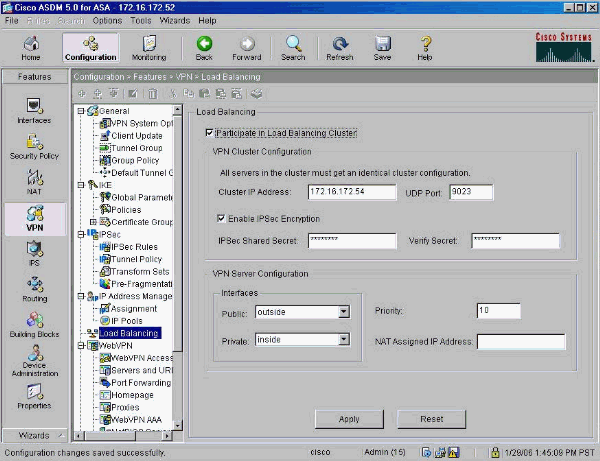
Task: Select the Configuration toolbar button
Action: [x=91, y=48]
